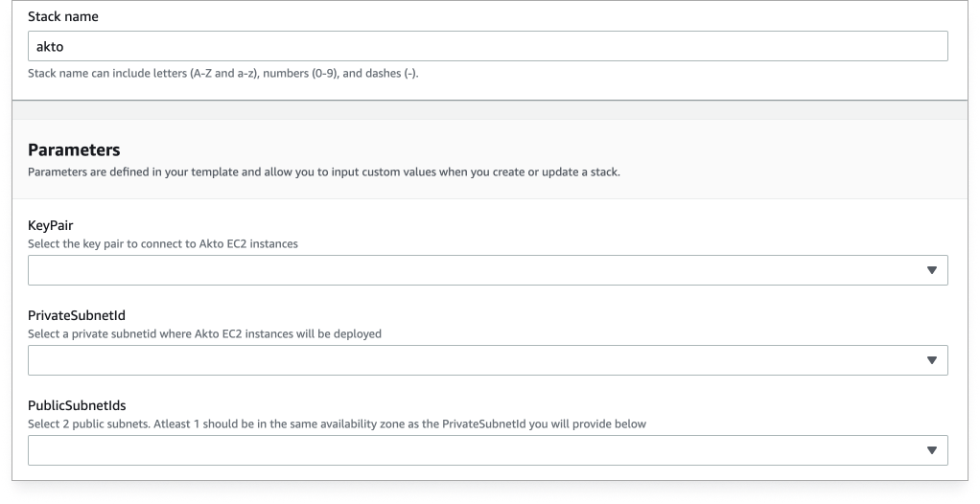Click the PrivateSubnetId field label
This screenshot has width=980, height=504.
(x=77, y=315)
